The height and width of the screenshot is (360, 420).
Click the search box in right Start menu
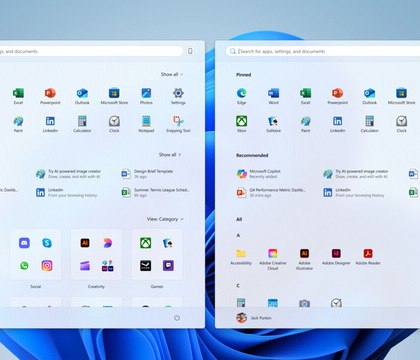tap(323, 51)
